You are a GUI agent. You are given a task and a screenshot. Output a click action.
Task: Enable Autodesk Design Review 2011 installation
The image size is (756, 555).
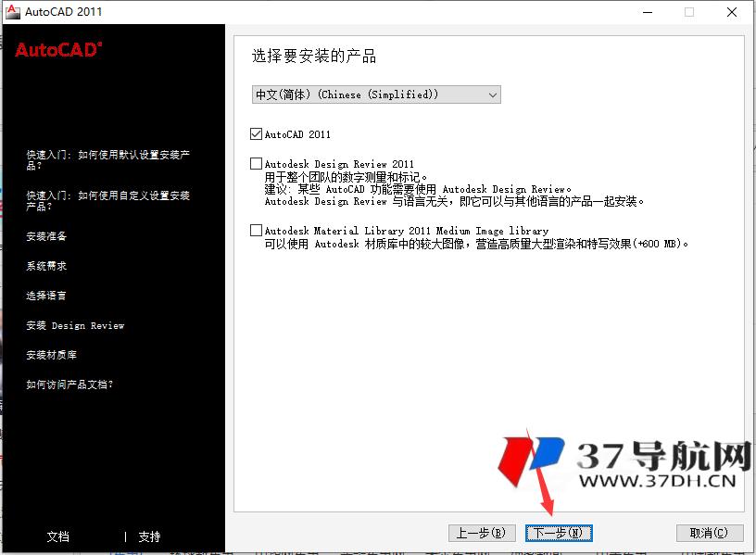[256, 164]
